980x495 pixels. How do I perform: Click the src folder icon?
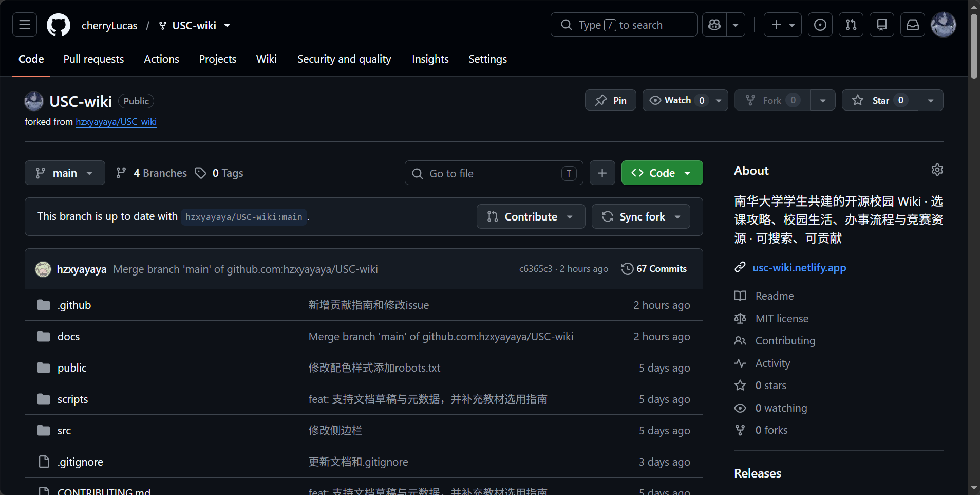pos(44,431)
